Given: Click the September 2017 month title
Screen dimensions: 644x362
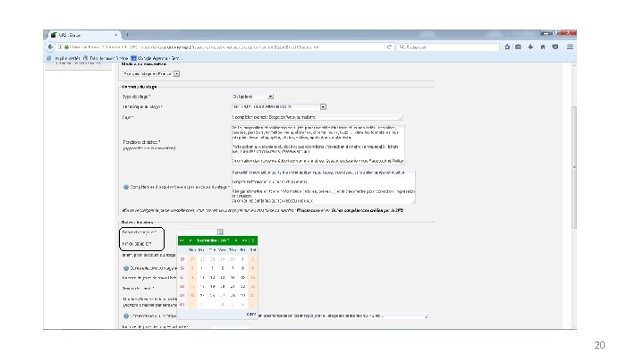Looking at the screenshot, I should [213, 240].
